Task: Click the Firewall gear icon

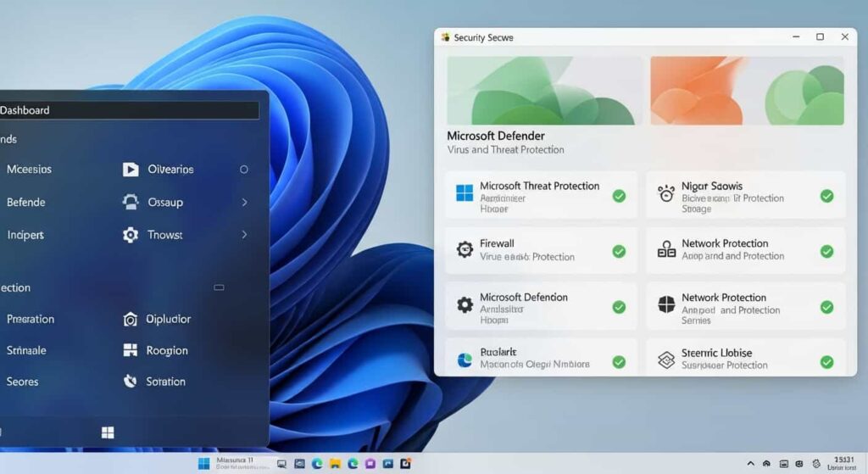Action: tap(465, 250)
